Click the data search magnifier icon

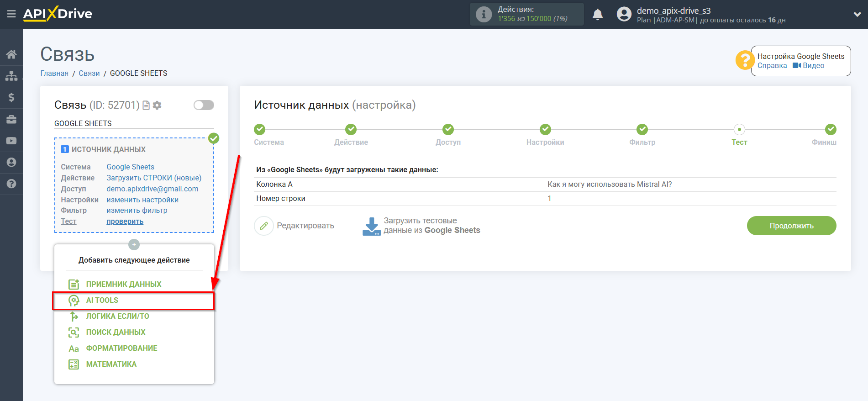[x=74, y=332]
